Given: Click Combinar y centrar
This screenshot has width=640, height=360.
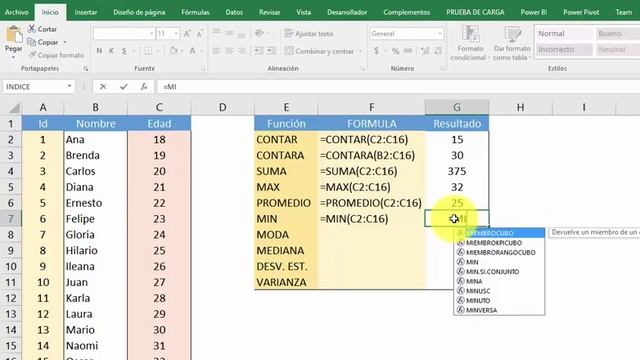Looking at the screenshot, I should pyautogui.click(x=319, y=51).
